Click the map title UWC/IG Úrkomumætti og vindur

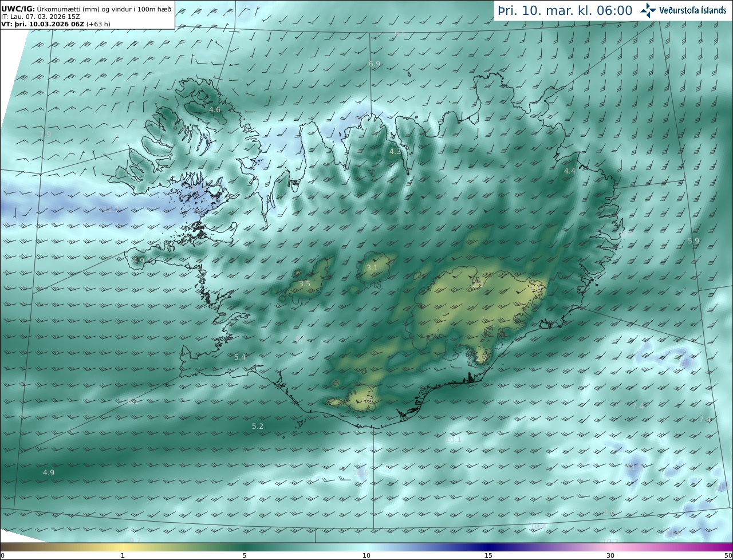tap(86, 9)
